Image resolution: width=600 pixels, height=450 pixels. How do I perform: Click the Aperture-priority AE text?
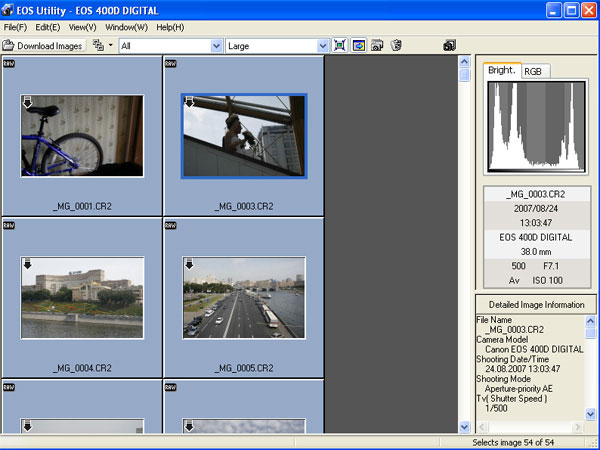click(x=518, y=389)
